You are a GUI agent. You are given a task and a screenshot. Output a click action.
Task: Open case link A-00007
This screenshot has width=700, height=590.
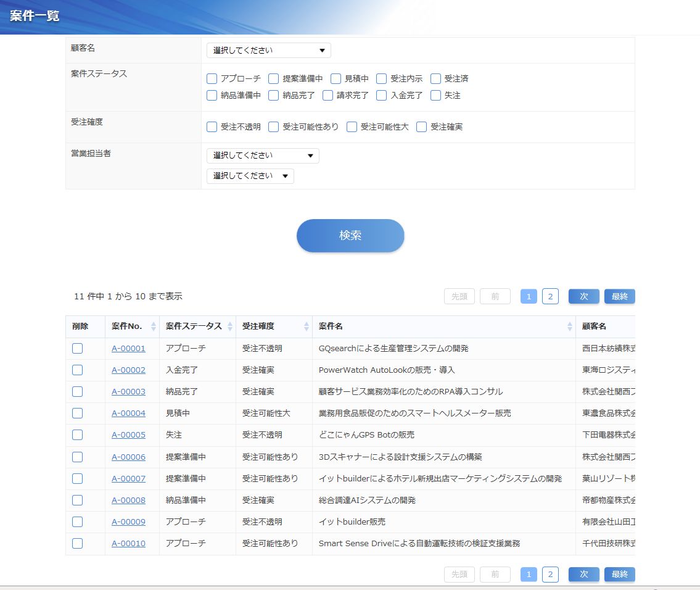[128, 478]
